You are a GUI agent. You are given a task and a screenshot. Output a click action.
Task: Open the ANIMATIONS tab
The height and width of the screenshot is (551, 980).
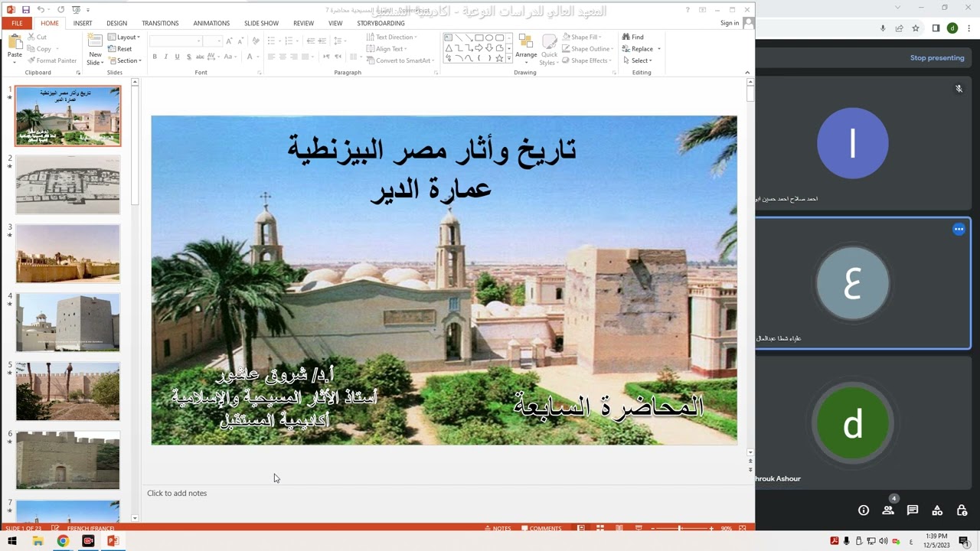pyautogui.click(x=211, y=23)
